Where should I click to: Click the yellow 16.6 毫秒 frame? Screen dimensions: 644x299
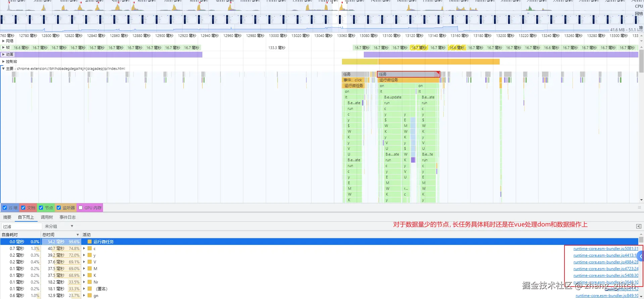click(x=457, y=48)
